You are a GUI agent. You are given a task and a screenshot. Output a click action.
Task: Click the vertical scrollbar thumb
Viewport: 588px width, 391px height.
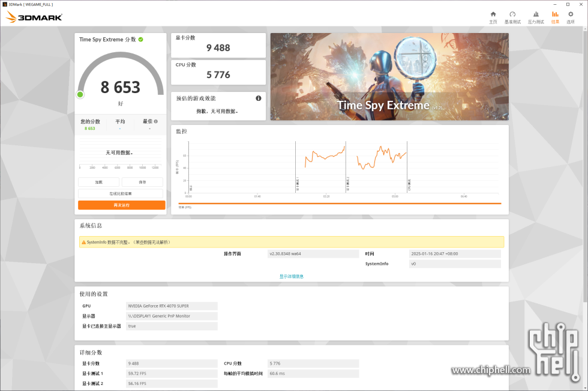584,168
